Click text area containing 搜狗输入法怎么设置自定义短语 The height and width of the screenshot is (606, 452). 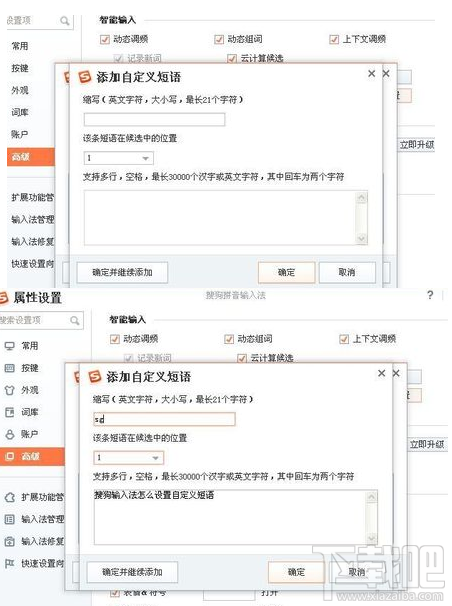229,517
